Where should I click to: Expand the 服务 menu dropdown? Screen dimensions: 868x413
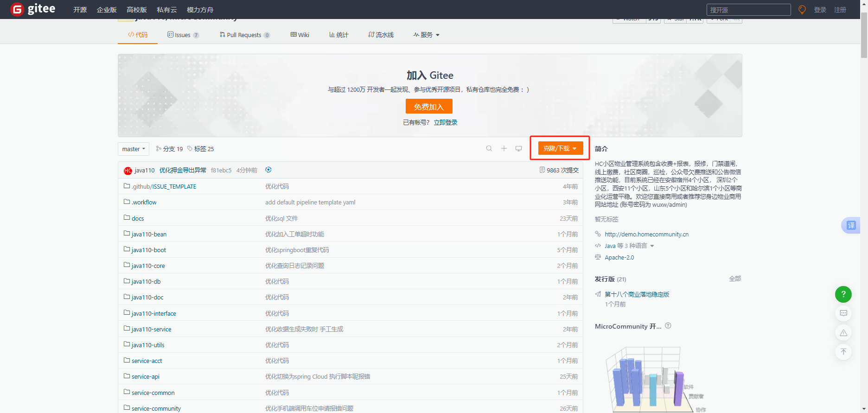tap(427, 35)
